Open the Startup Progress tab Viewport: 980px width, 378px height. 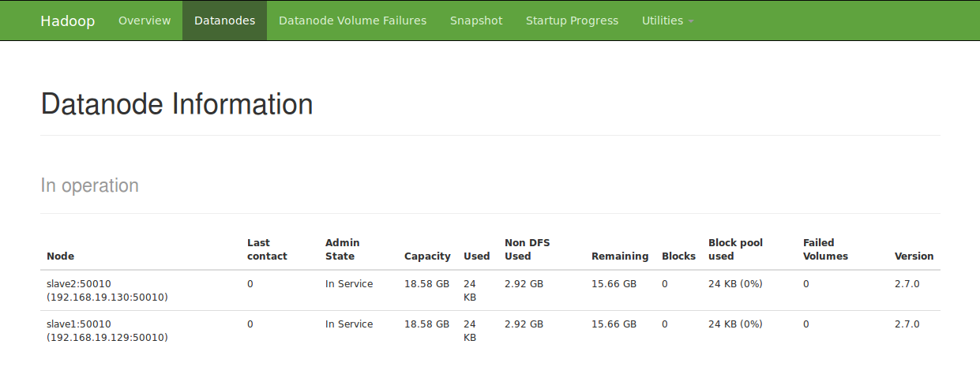tap(573, 21)
